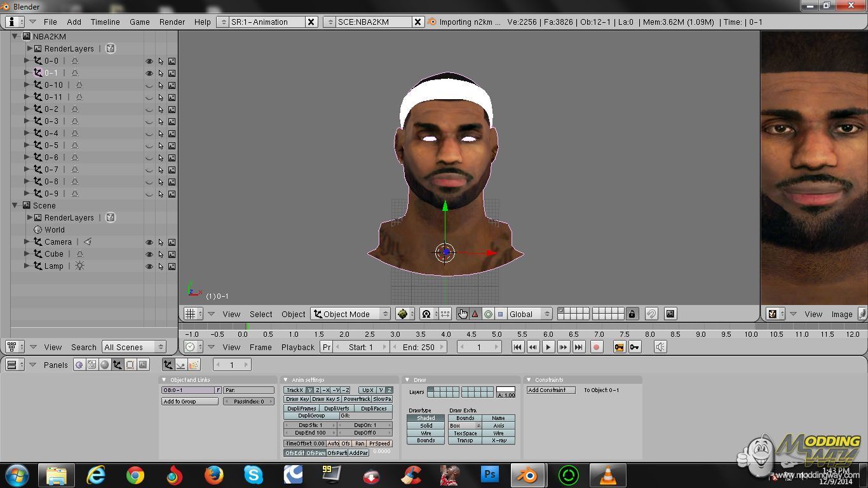Open the Object Mode dropdown

(350, 314)
